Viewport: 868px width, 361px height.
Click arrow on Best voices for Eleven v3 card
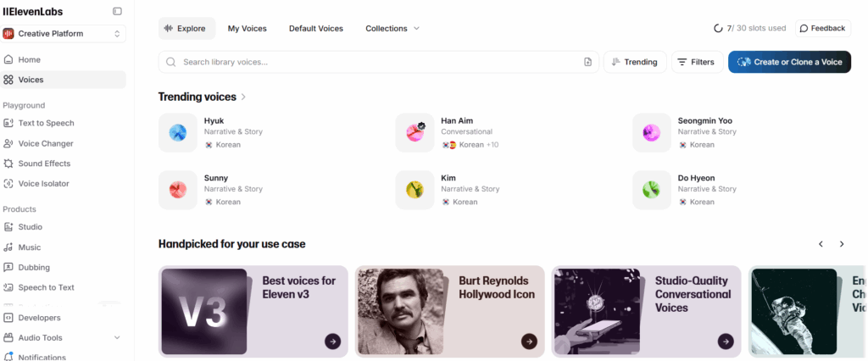[332, 342]
